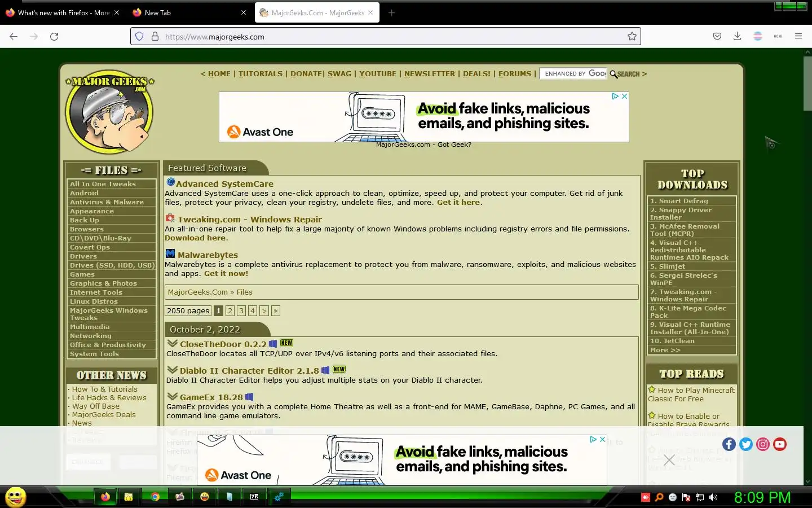This screenshot has width=812, height=508.
Task: Bookmark this page with the star icon
Action: 632,36
